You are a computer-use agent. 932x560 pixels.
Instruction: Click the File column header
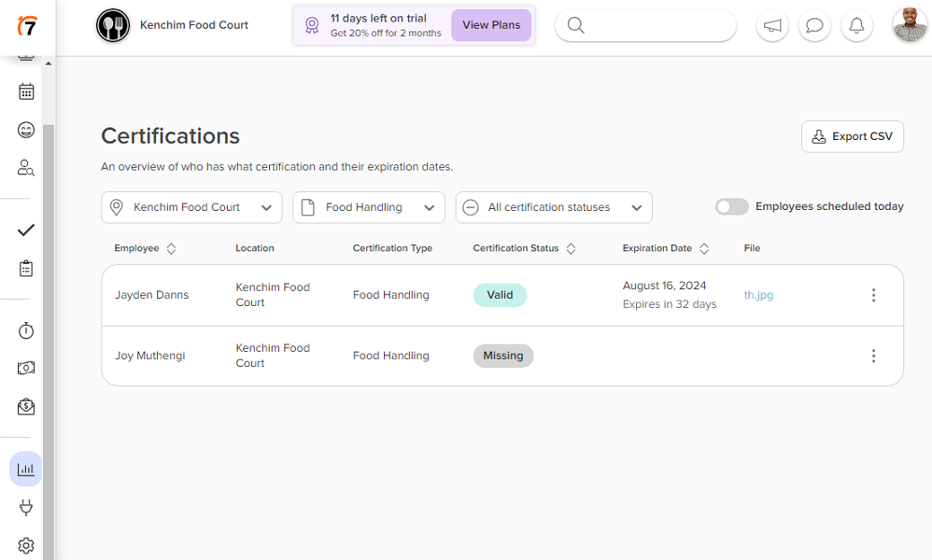[x=752, y=248]
